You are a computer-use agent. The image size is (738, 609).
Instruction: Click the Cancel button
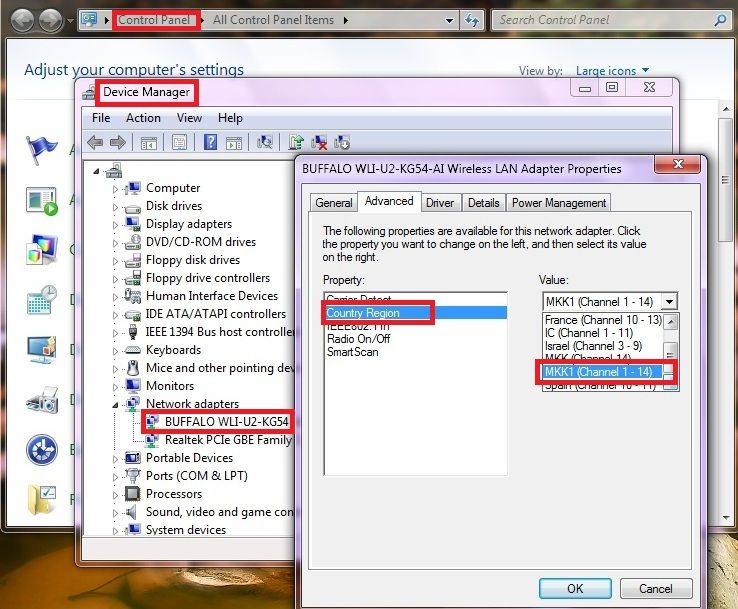(x=655, y=588)
